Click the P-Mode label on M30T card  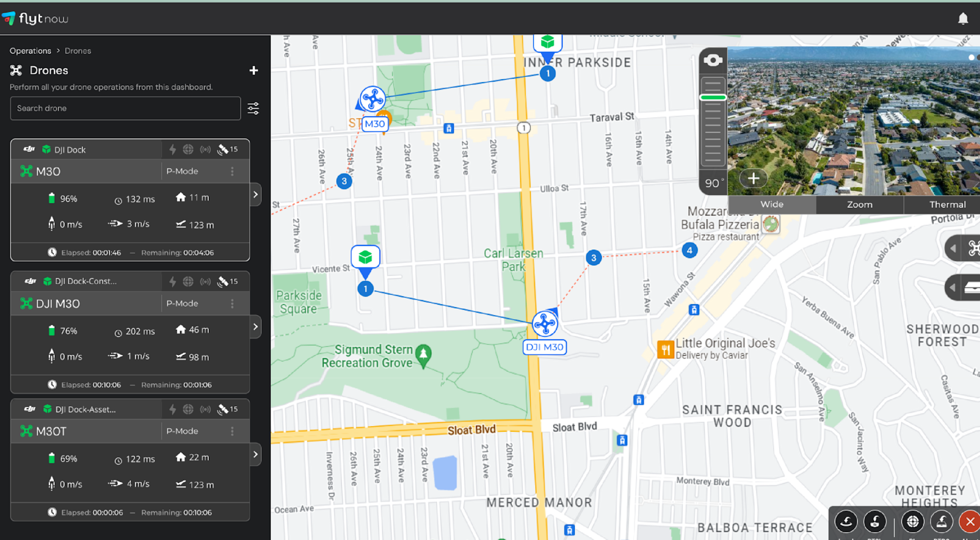click(182, 431)
